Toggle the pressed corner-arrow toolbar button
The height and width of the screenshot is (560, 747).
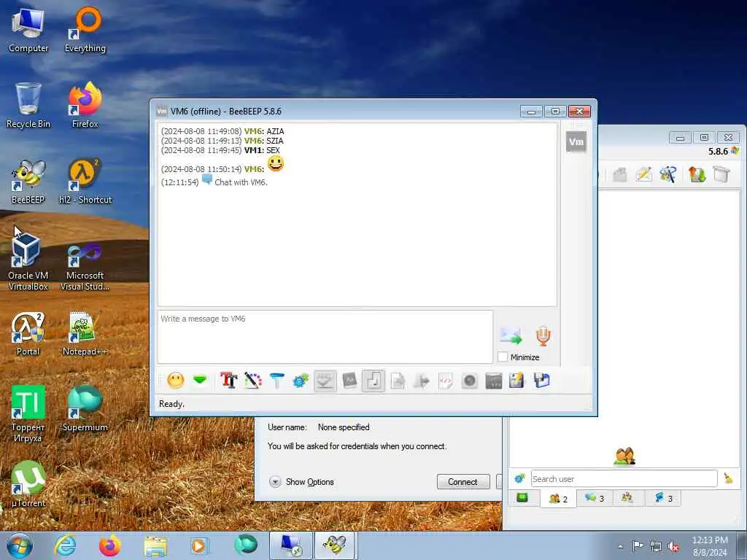point(373,381)
